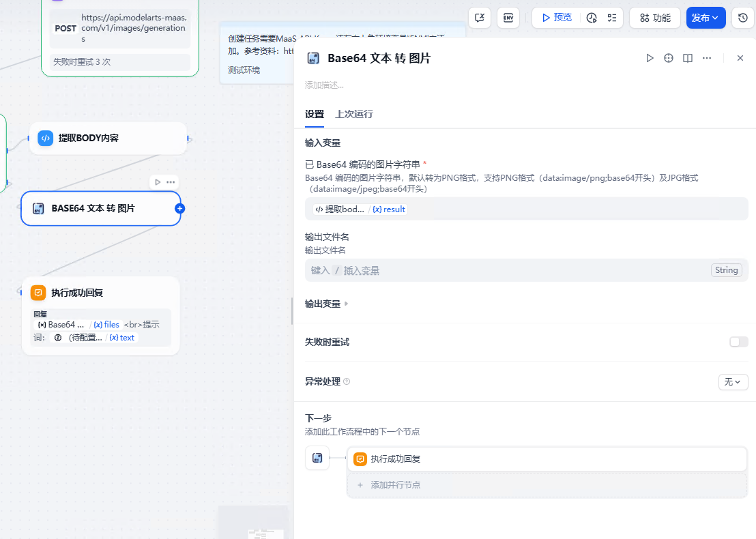Run the Base64 文本 转 图片 node

click(x=650, y=58)
